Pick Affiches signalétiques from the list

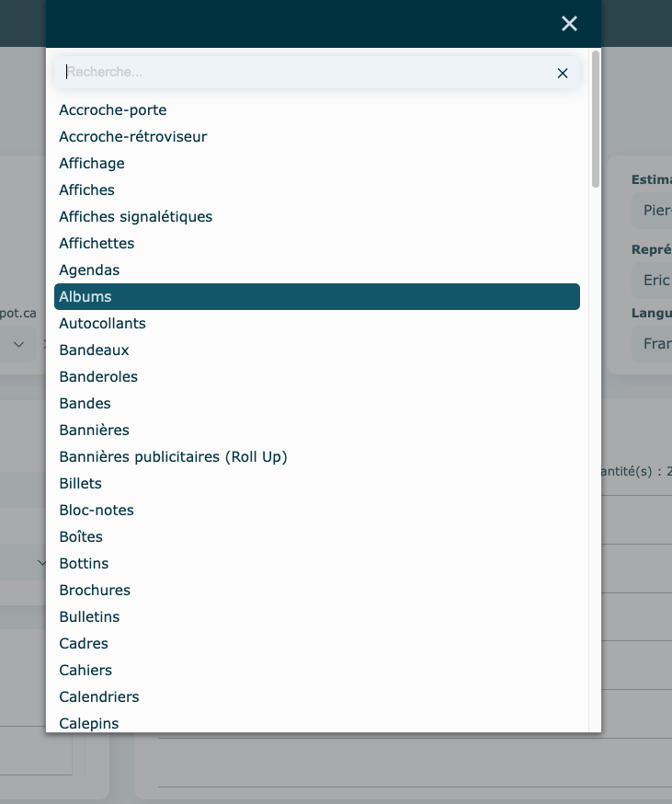pos(136,217)
